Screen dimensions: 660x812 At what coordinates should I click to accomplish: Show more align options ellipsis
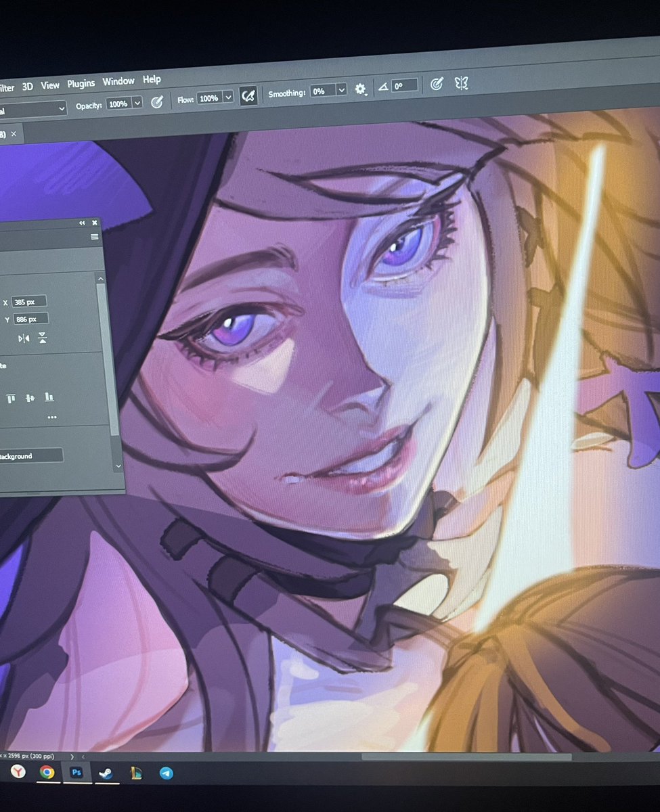(x=52, y=418)
